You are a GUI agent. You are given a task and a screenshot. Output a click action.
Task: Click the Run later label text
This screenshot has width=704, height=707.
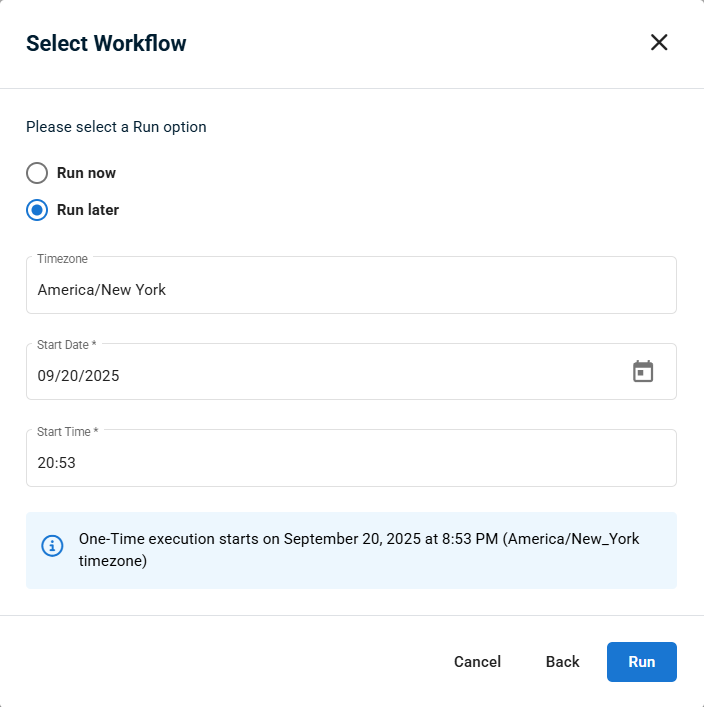point(88,210)
